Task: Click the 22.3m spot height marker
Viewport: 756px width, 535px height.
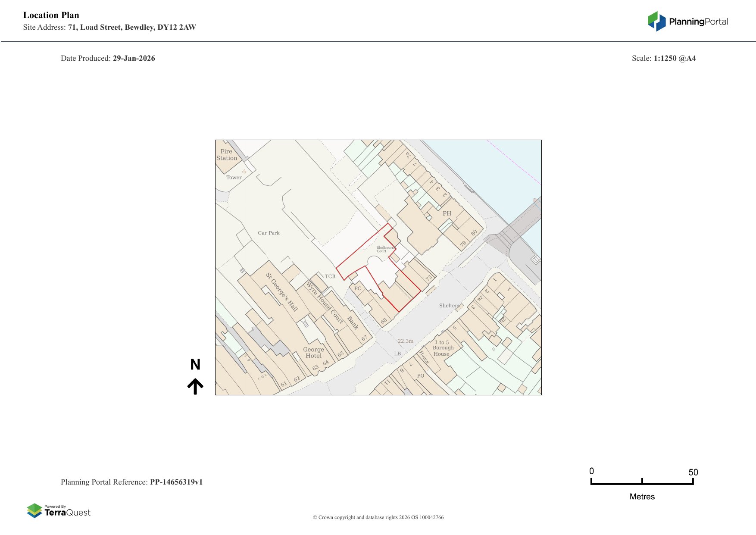Action: 405,341
